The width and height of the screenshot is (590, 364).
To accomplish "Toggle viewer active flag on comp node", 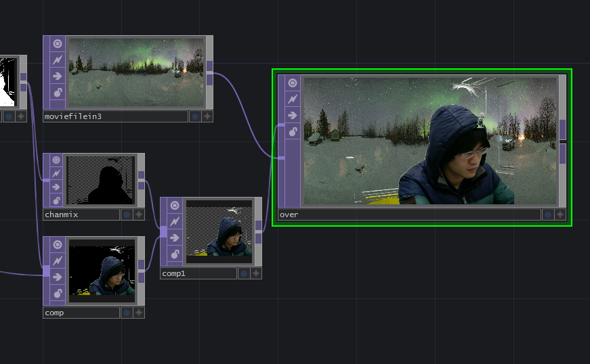I will [57, 244].
